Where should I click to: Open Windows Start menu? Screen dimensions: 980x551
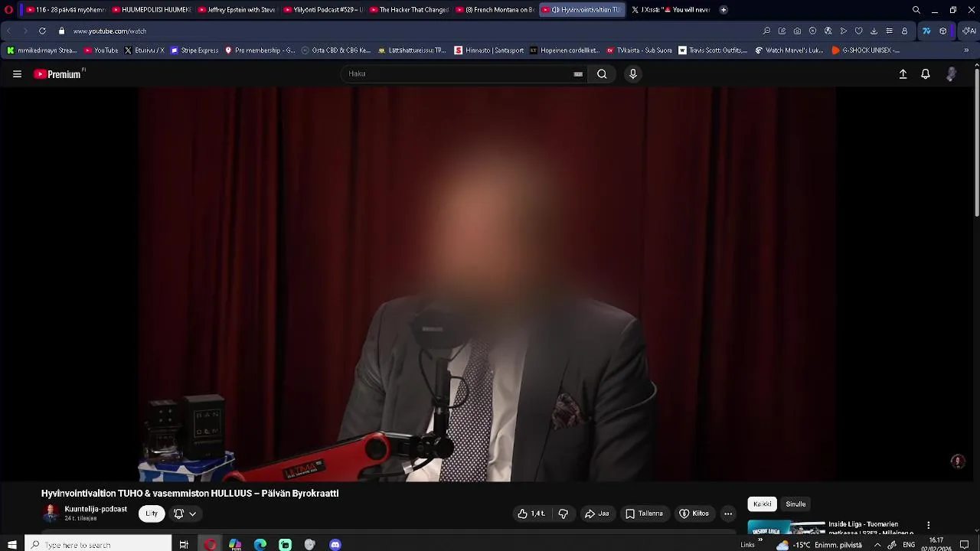coord(11,545)
